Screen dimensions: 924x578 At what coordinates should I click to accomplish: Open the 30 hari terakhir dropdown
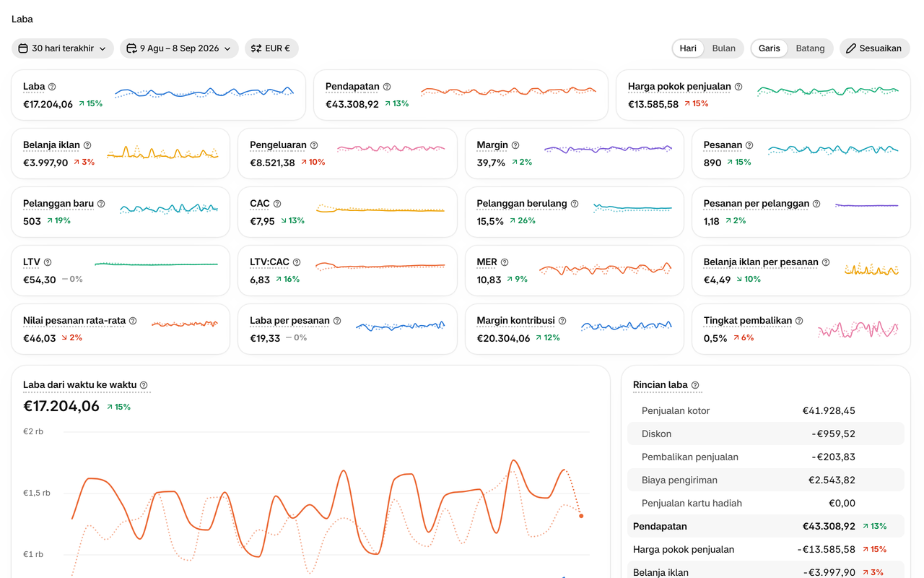(63, 48)
